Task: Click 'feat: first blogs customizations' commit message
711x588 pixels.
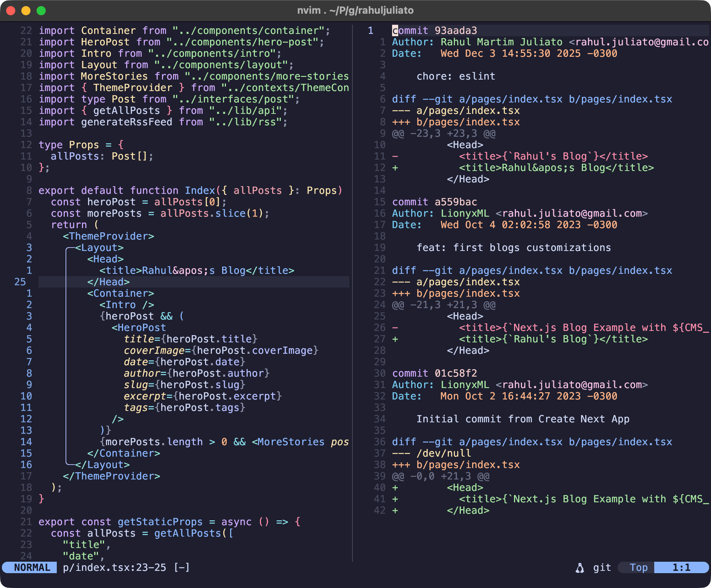Action: tap(514, 248)
